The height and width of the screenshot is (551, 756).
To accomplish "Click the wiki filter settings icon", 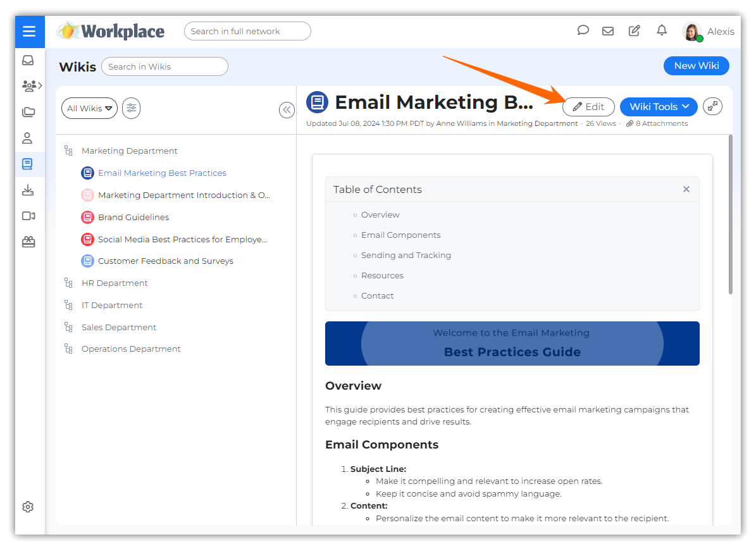I will [x=131, y=108].
